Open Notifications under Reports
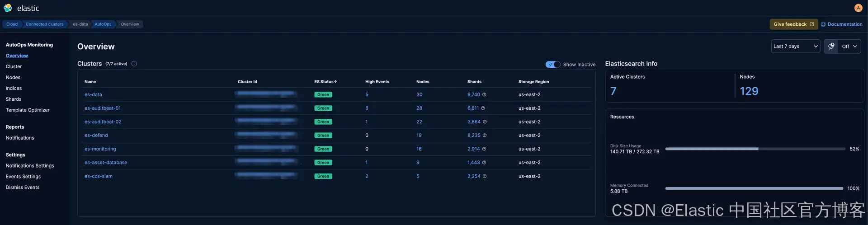The width and height of the screenshot is (868, 225). pos(20,138)
